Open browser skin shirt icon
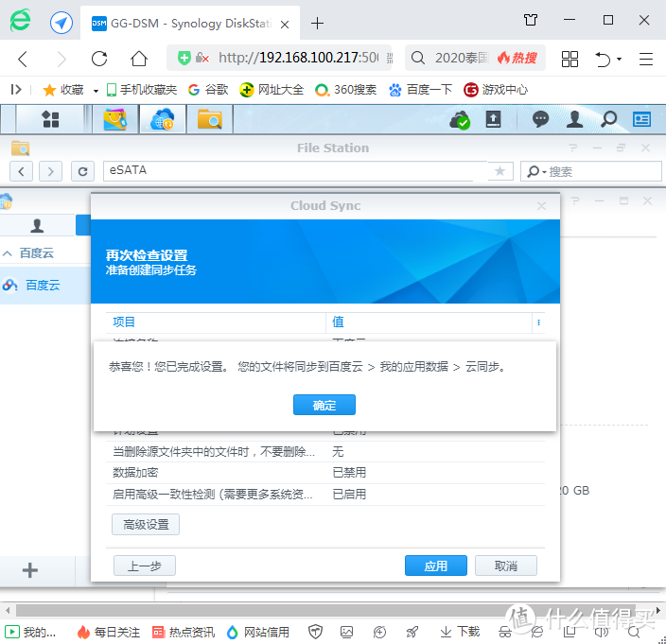 coord(531,20)
